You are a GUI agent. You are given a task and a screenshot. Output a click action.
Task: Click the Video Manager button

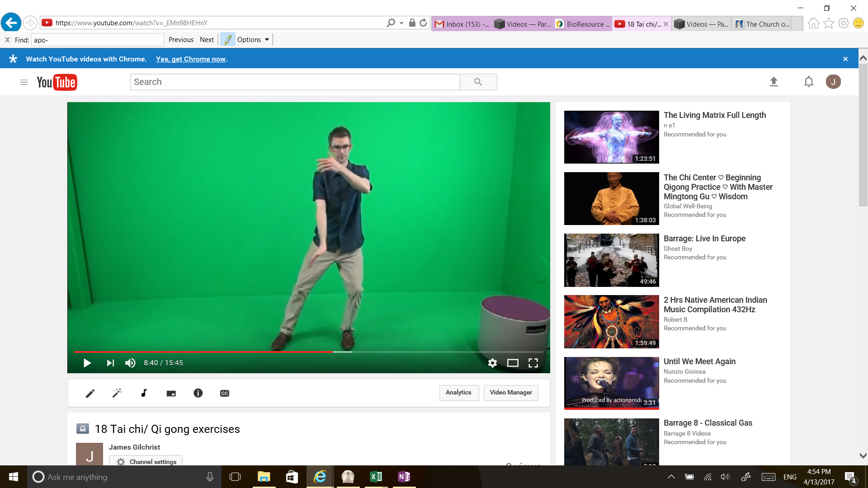pyautogui.click(x=511, y=392)
